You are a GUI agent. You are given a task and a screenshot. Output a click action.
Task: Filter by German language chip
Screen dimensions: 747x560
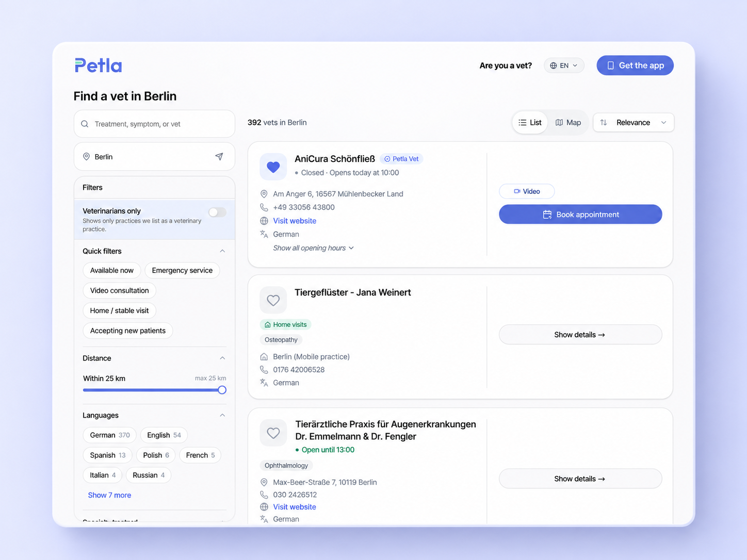[110, 435]
